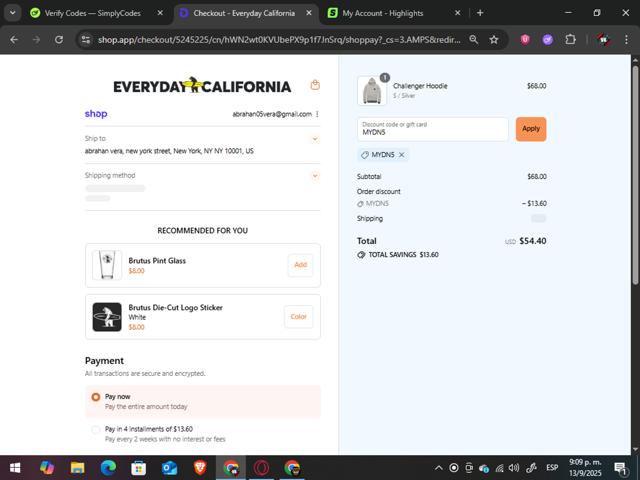Viewport: 640px width, 480px height.
Task: Open the pink shield browser extension
Action: pos(525,40)
